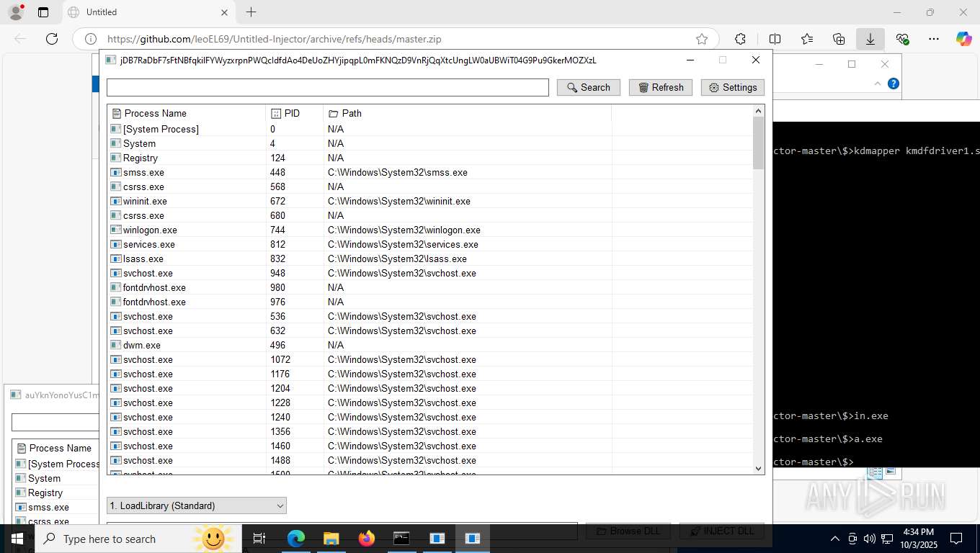Click the path C:\Windows\System32\lsass.exe
Screen dimensions: 980x553
[x=397, y=258]
